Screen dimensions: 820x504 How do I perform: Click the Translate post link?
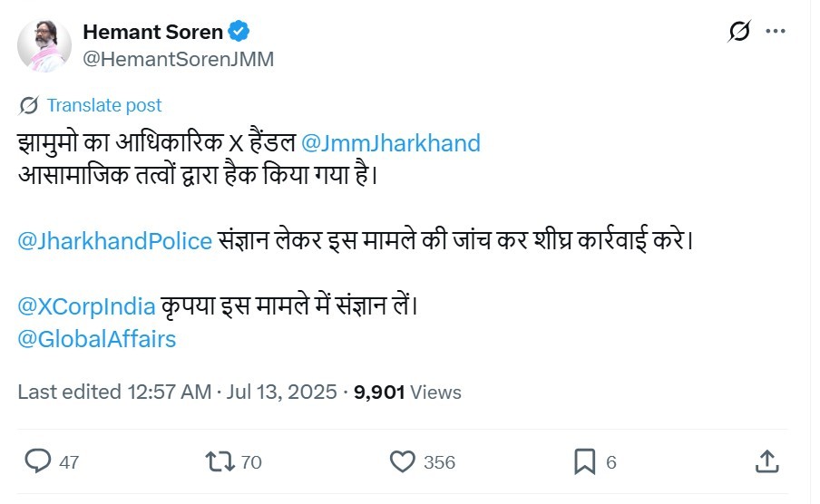click(x=104, y=105)
